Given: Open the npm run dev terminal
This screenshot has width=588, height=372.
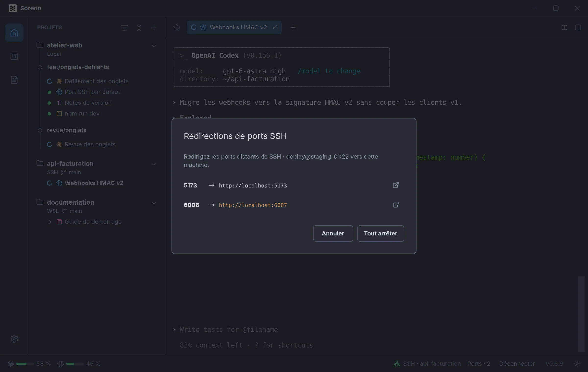Looking at the screenshot, I should click(82, 114).
